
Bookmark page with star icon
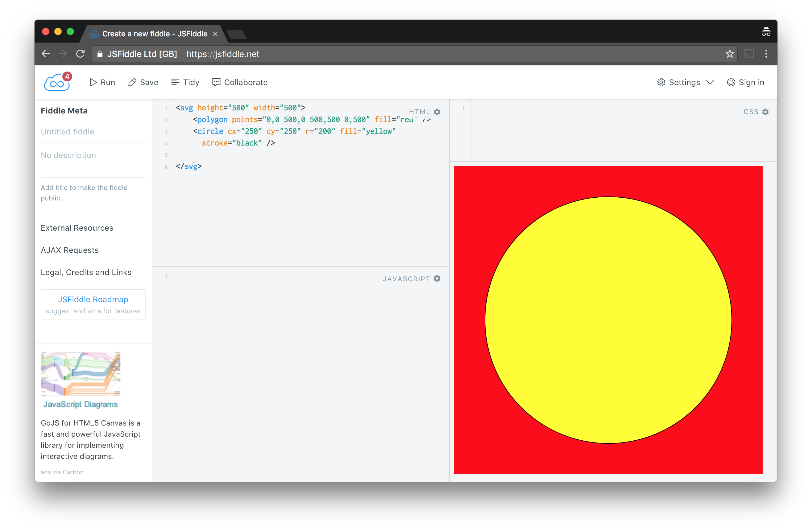(x=729, y=54)
